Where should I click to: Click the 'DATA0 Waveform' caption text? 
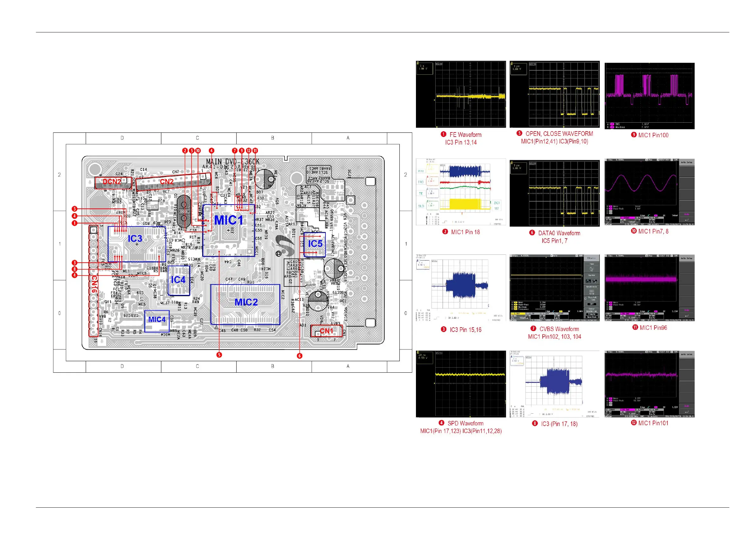(559, 233)
